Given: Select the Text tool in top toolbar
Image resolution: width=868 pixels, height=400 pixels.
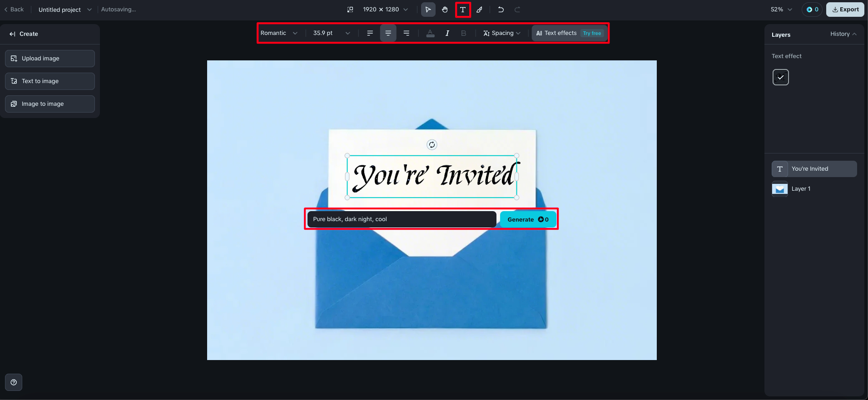Looking at the screenshot, I should [463, 10].
